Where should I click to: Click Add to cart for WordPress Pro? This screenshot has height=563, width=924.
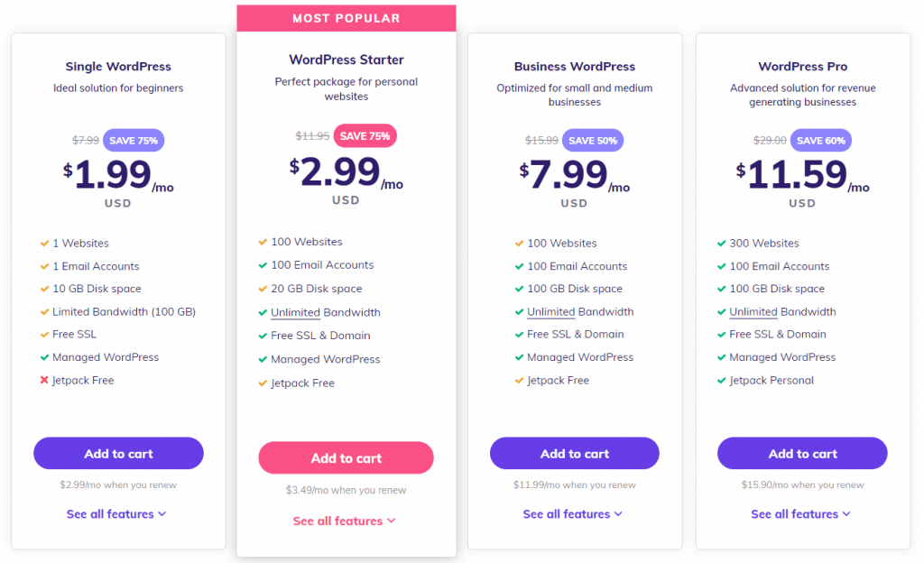click(x=802, y=453)
